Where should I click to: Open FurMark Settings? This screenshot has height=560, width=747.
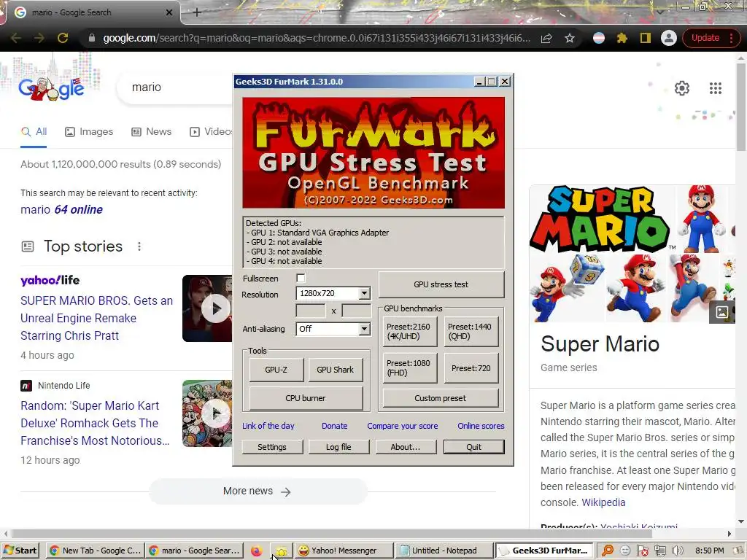272,447
